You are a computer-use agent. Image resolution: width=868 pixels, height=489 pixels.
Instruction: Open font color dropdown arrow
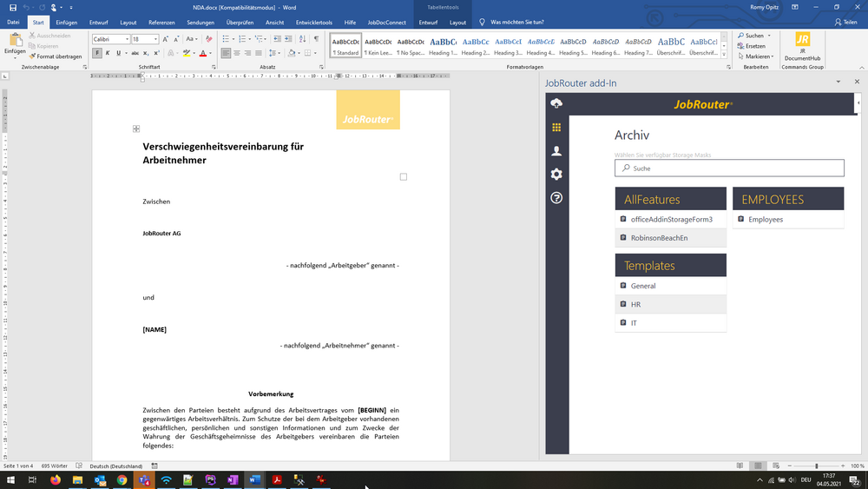(x=210, y=54)
